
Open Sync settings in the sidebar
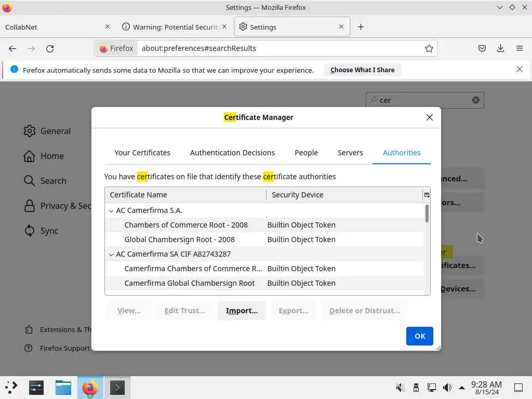(x=41, y=231)
